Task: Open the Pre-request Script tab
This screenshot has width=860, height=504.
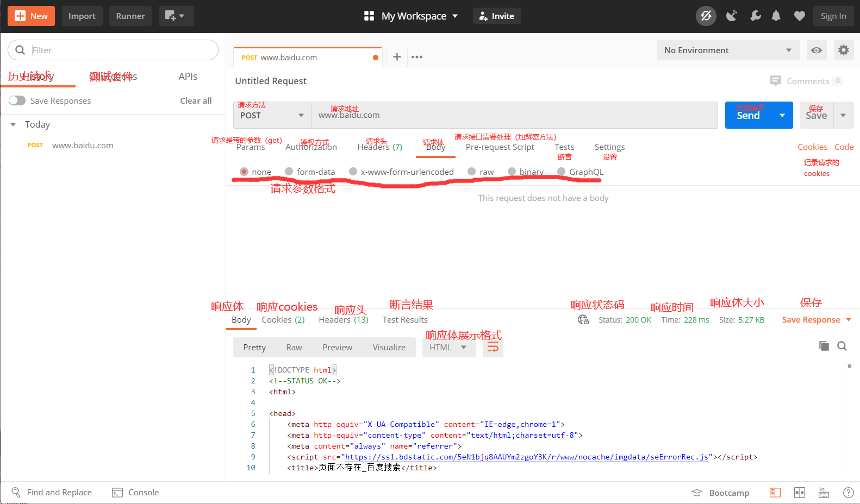Action: click(x=500, y=147)
